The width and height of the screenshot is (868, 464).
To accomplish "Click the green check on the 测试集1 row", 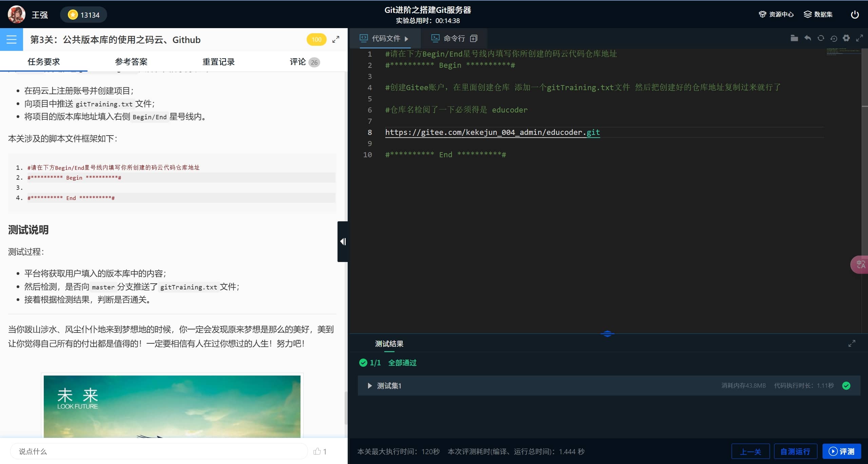I will tap(846, 386).
